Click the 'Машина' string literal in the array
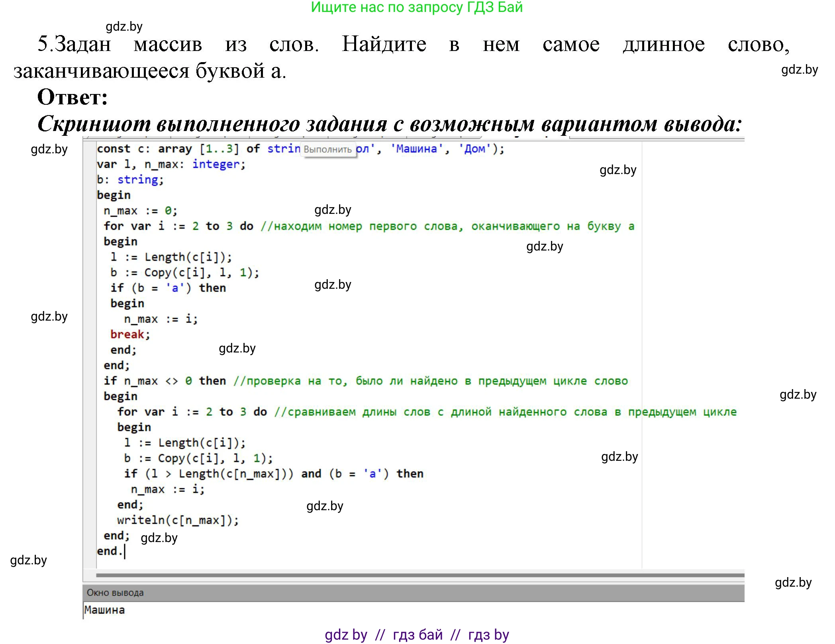Image resolution: width=835 pixels, height=644 pixels. (416, 149)
